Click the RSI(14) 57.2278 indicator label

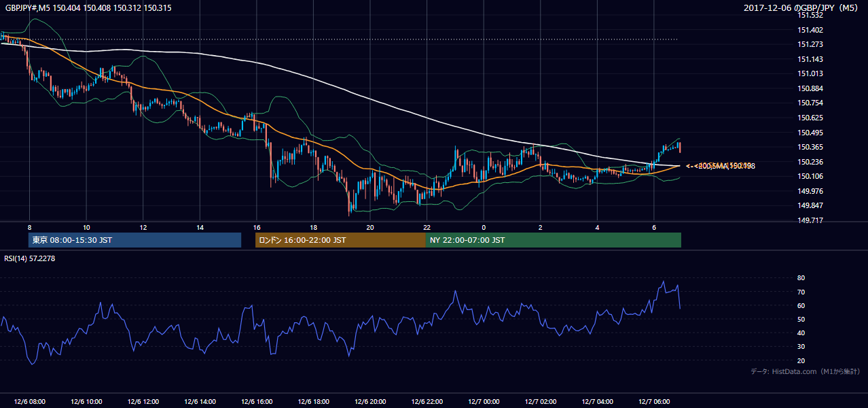click(29, 258)
